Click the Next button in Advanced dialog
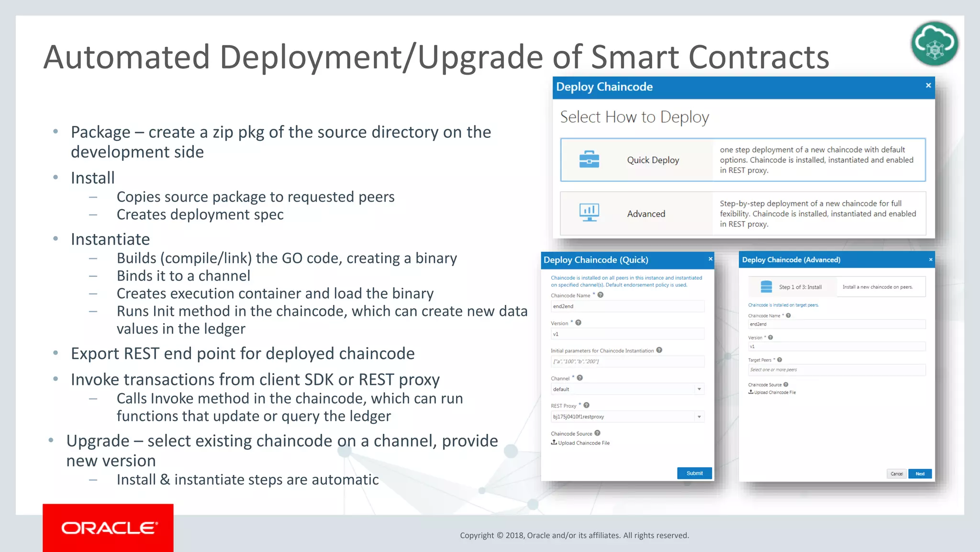 click(920, 473)
